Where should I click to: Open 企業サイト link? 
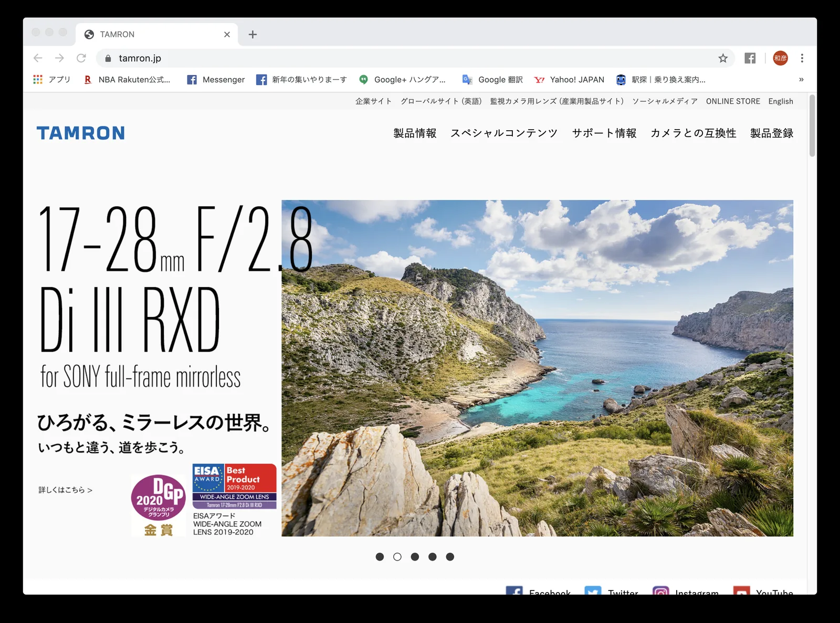click(x=373, y=101)
